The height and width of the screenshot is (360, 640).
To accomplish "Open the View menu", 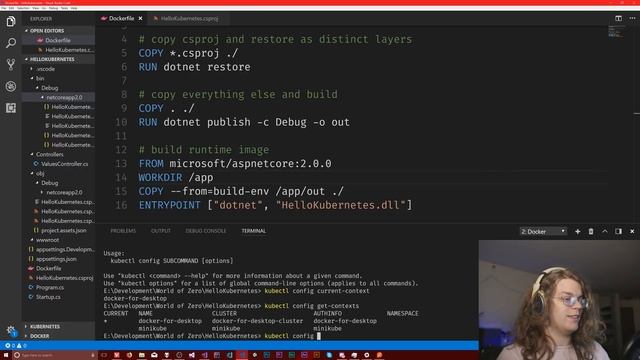I will pos(36,8).
